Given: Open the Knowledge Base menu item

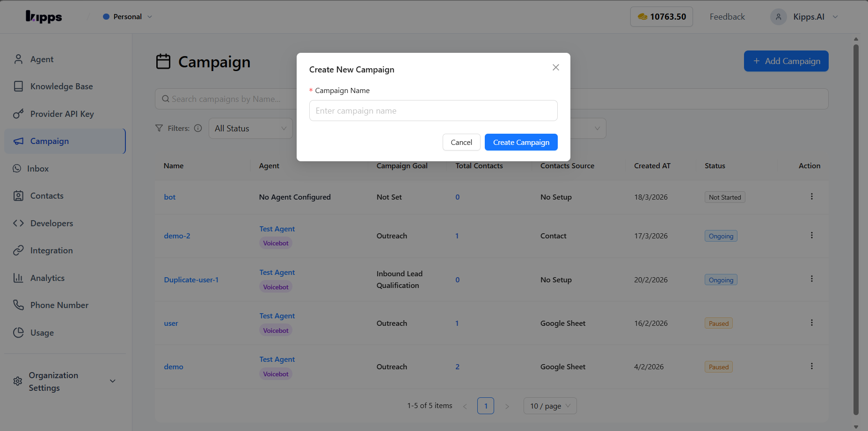Looking at the screenshot, I should coord(65,86).
